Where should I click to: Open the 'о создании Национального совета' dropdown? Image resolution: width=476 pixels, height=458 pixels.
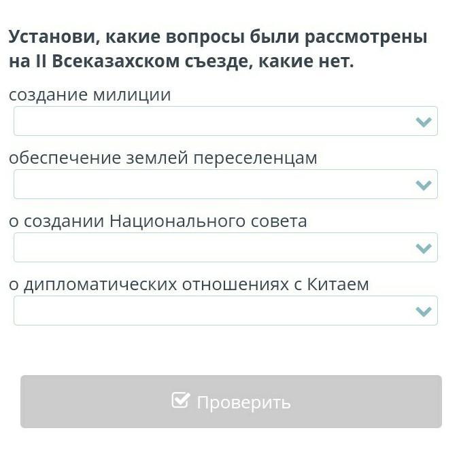pyautogui.click(x=225, y=247)
